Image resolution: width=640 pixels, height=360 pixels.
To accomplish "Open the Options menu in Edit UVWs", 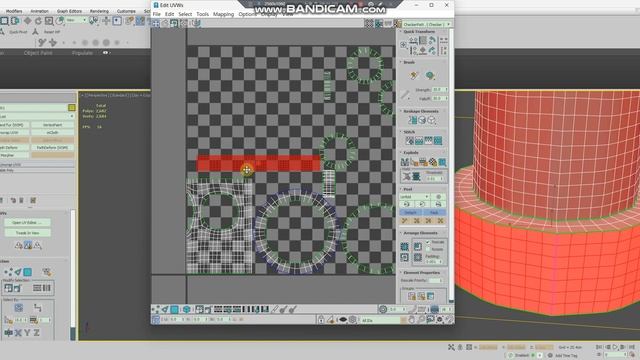I will [247, 14].
